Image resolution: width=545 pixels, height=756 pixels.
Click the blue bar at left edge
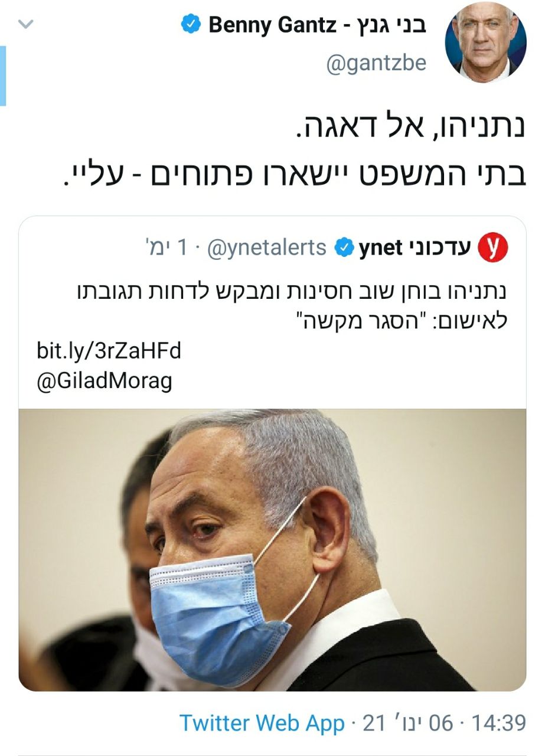point(3,76)
